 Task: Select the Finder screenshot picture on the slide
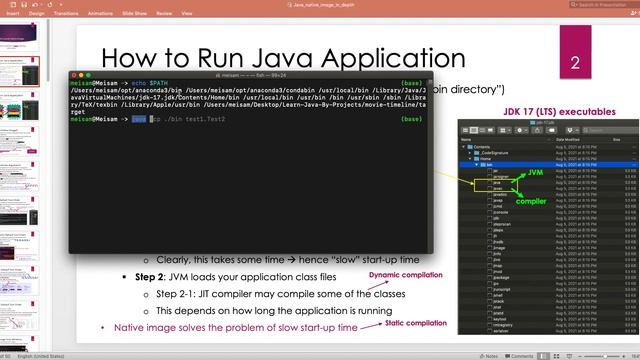click(548, 227)
